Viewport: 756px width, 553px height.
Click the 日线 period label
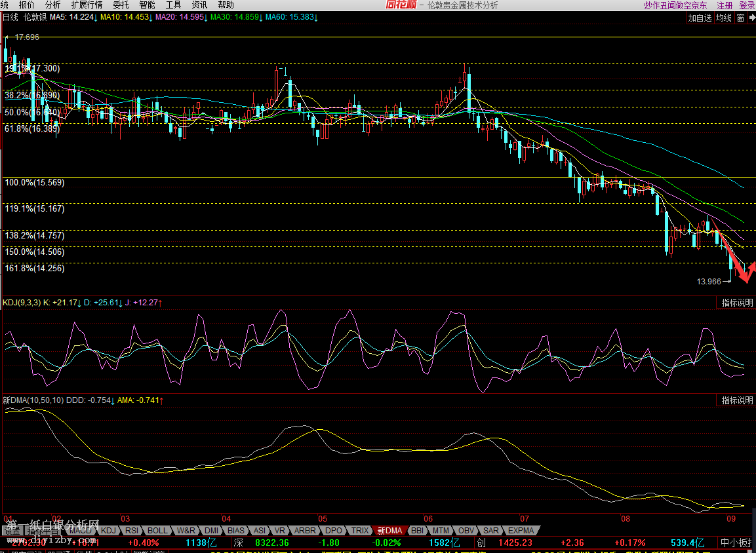[10, 18]
